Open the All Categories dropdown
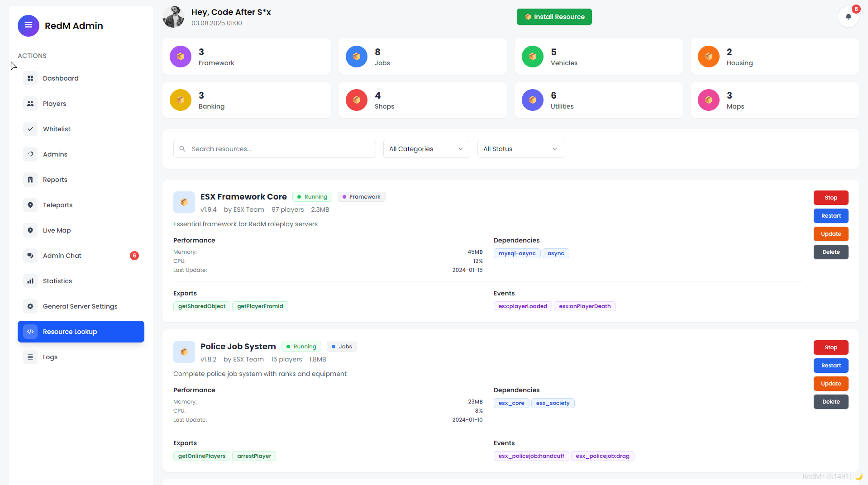The height and width of the screenshot is (485, 868). [426, 149]
